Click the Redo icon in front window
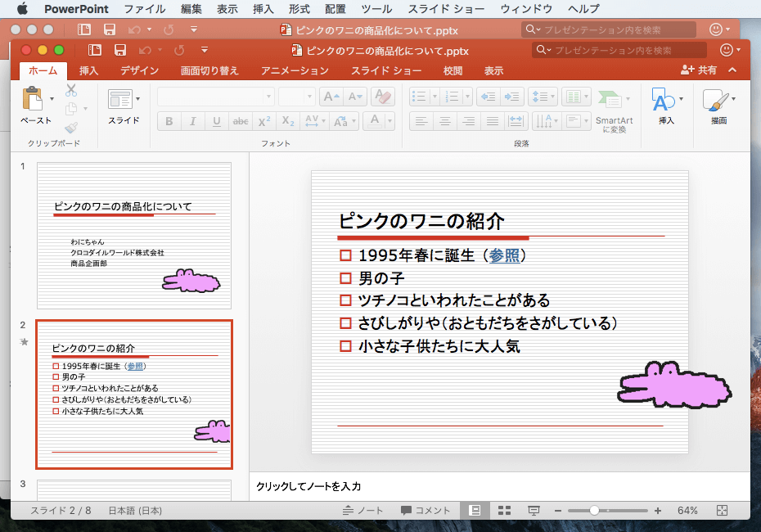This screenshot has height=532, width=761. pyautogui.click(x=179, y=50)
